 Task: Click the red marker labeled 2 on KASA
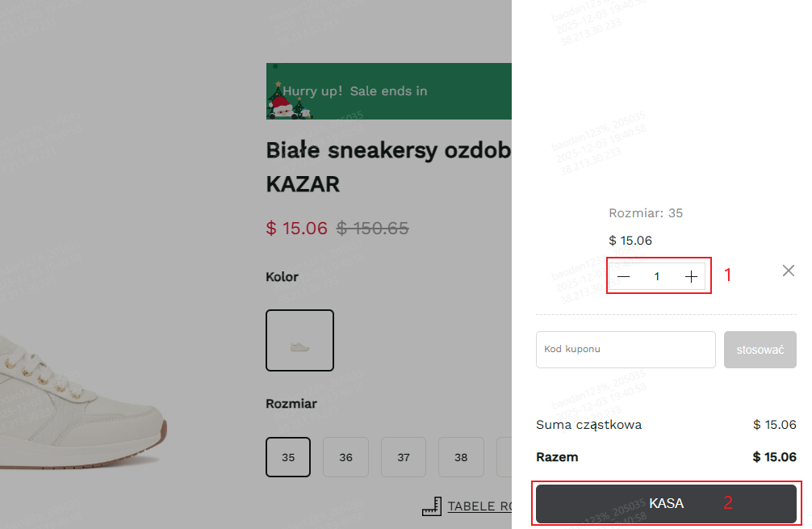coord(727,502)
